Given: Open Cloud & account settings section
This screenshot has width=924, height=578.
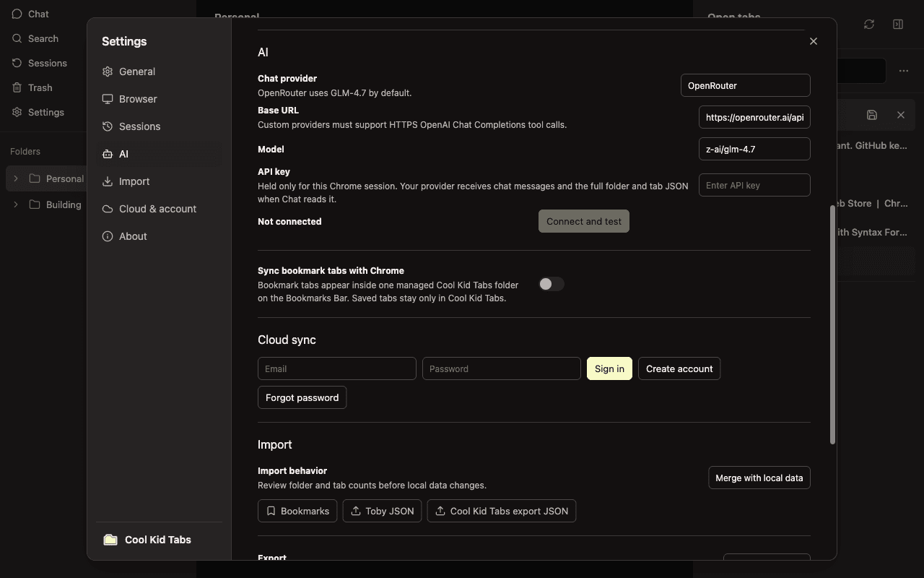Looking at the screenshot, I should (x=158, y=209).
